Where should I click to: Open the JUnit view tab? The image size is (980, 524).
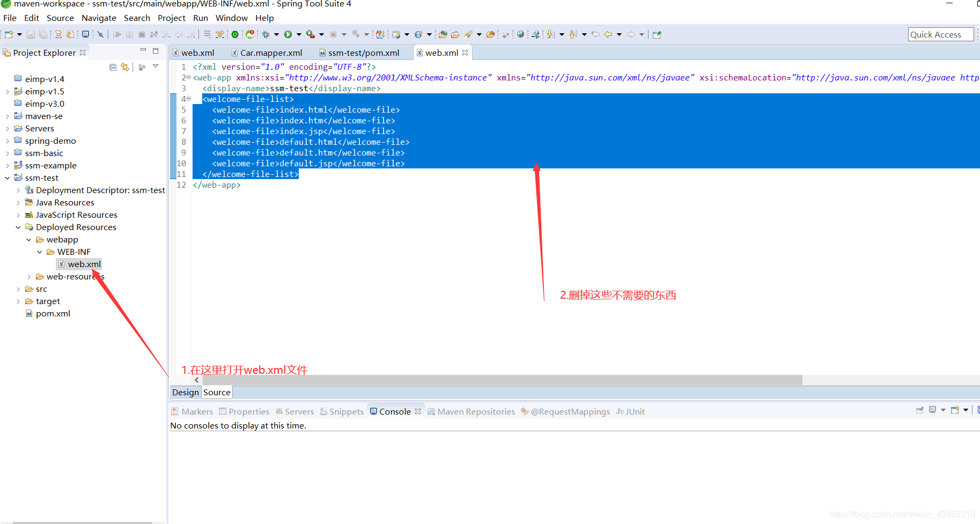(631, 411)
